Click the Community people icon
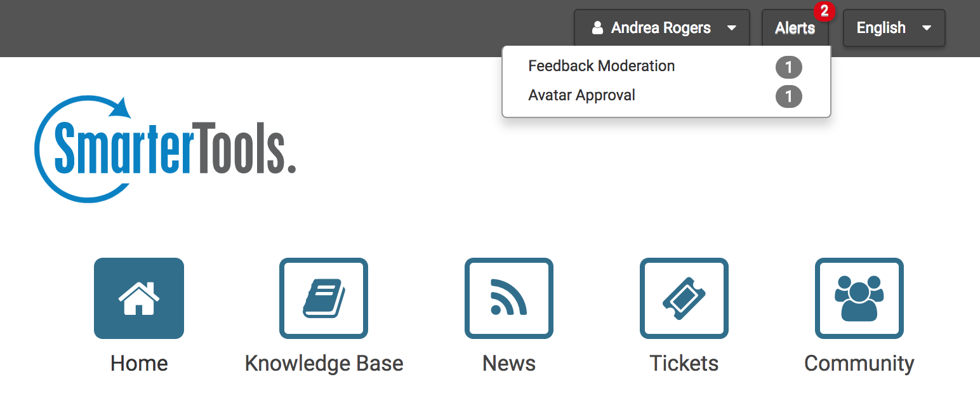Screen dimensions: 980x405 click(x=859, y=298)
